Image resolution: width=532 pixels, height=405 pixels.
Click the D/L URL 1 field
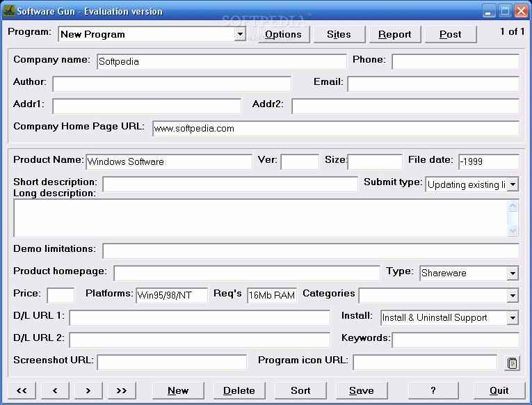coord(200,318)
